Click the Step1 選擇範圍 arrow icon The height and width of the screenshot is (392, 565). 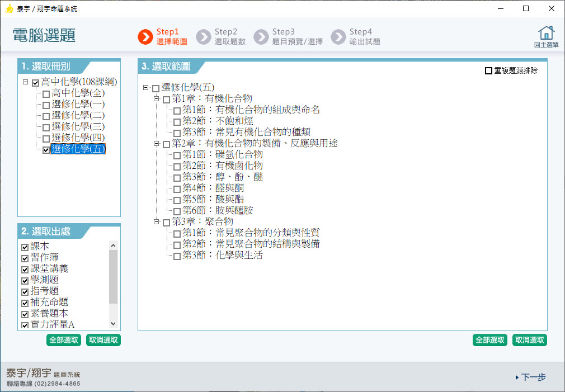tap(145, 37)
